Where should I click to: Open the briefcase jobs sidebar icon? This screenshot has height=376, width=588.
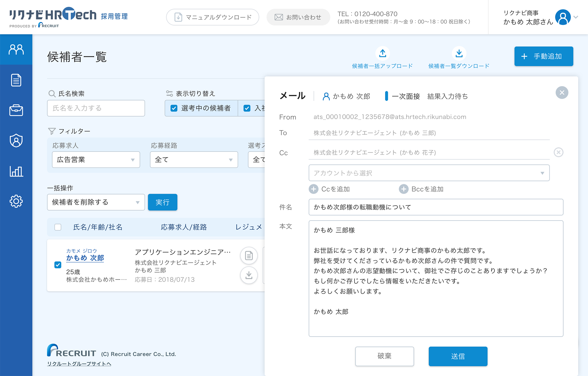(x=16, y=110)
